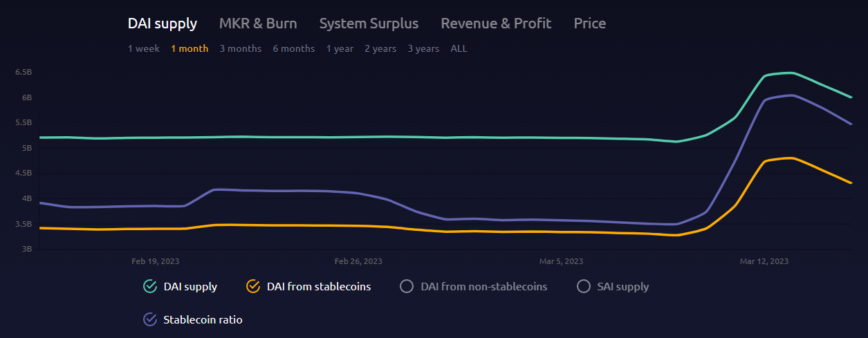Select the 1 year time range
This screenshot has width=868, height=338.
[340, 48]
